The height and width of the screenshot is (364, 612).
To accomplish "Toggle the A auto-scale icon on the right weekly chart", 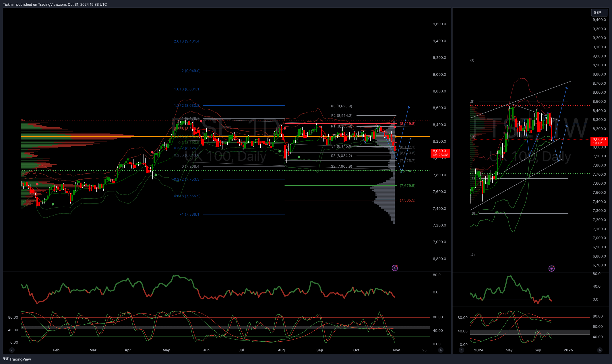I will pos(599,350).
